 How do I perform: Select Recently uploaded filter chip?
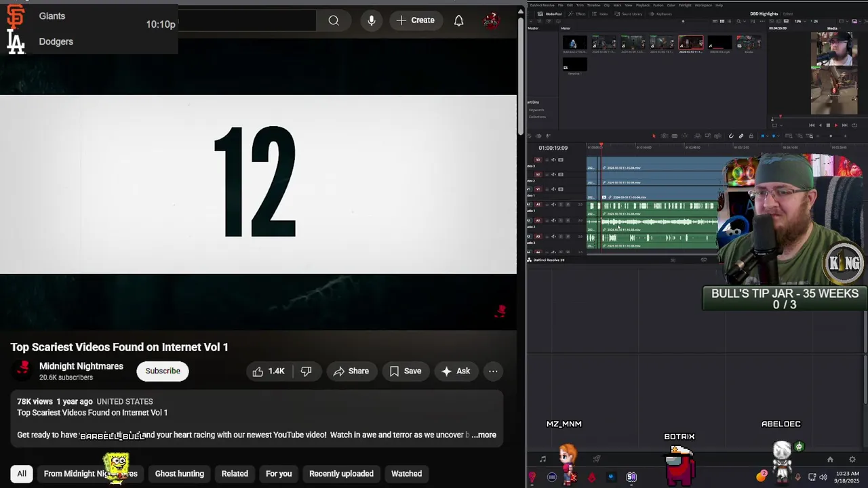(341, 474)
